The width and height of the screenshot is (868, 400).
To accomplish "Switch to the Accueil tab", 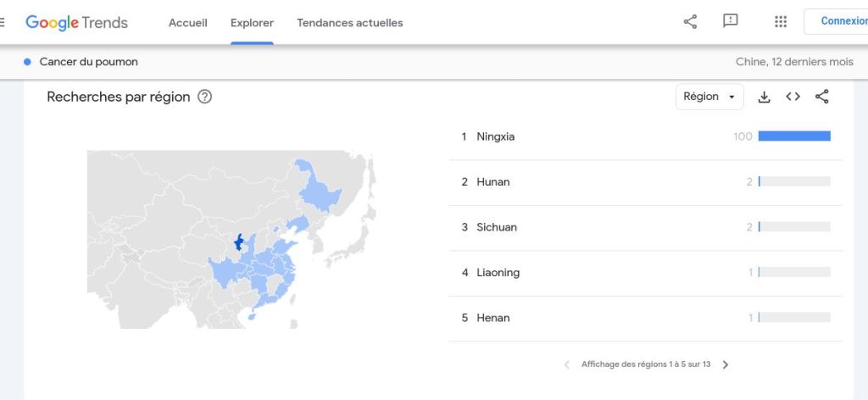I will [188, 23].
